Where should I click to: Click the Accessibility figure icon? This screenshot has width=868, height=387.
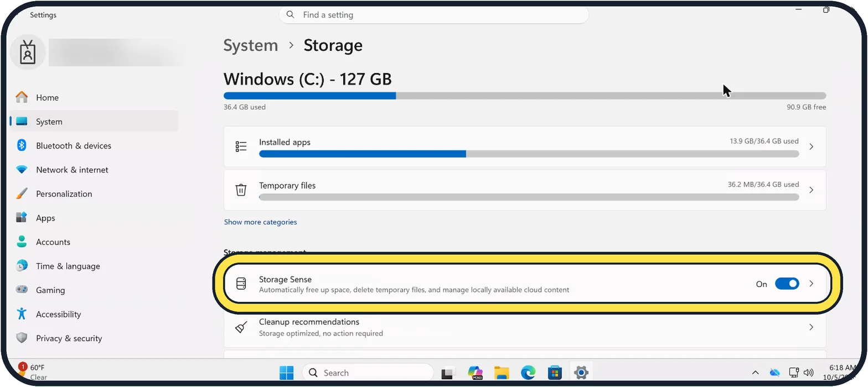22,314
